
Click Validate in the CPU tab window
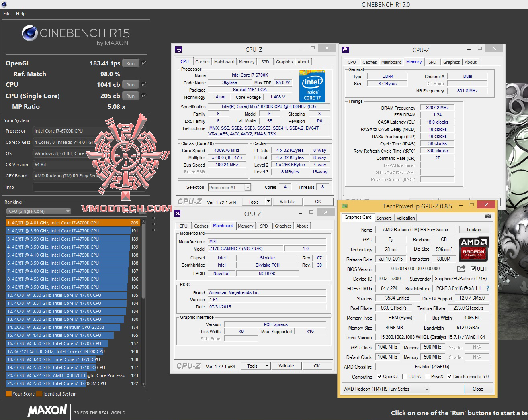point(287,202)
